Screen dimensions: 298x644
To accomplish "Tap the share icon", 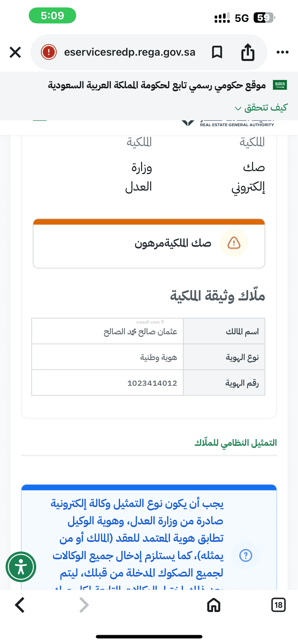I will (248, 52).
